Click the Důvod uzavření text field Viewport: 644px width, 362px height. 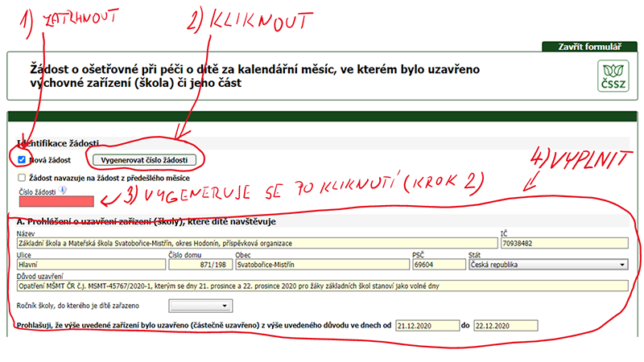point(320,285)
